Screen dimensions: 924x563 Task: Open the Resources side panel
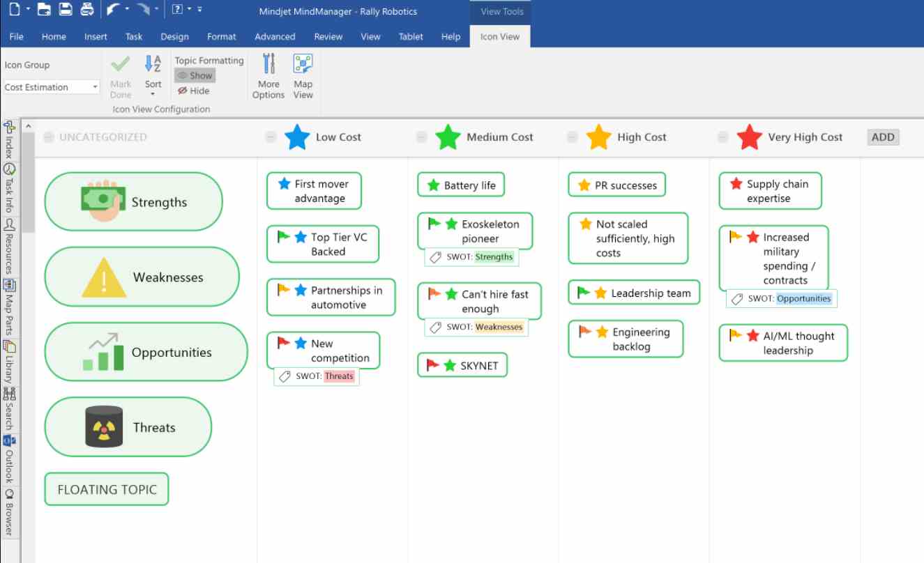tap(9, 246)
